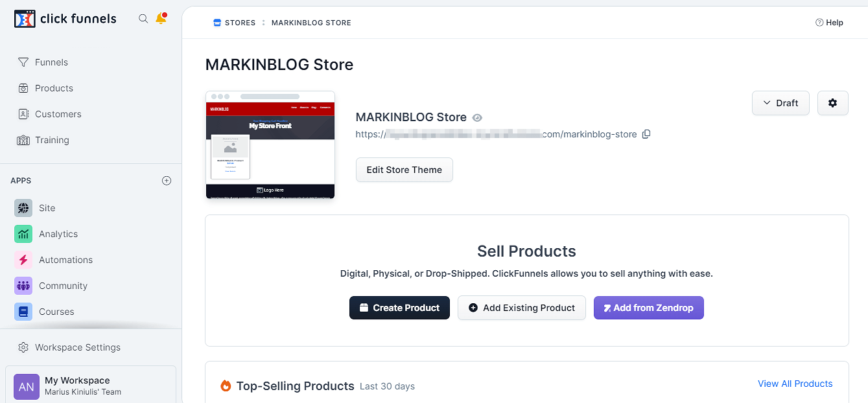Go to Funnels in sidebar
The width and height of the screenshot is (868, 403).
coord(51,62)
